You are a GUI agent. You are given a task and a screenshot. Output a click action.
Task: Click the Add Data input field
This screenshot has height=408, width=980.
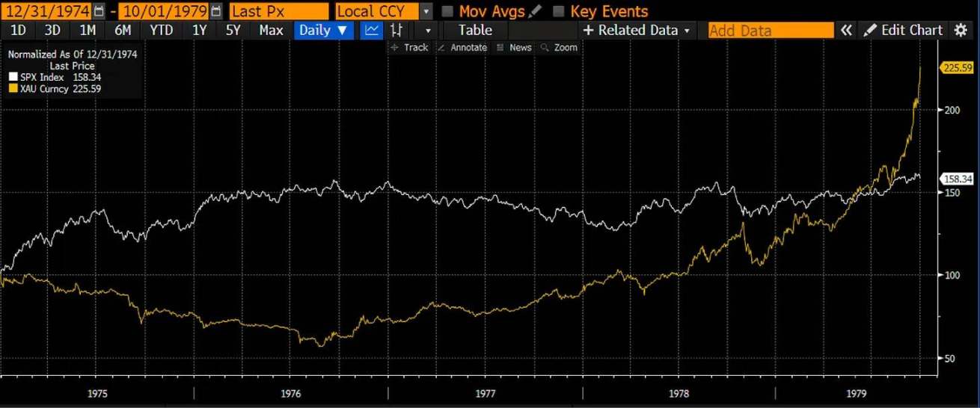[771, 30]
